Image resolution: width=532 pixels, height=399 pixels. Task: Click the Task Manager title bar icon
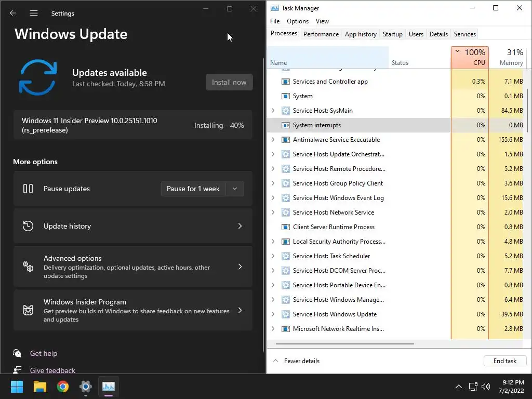click(x=274, y=8)
